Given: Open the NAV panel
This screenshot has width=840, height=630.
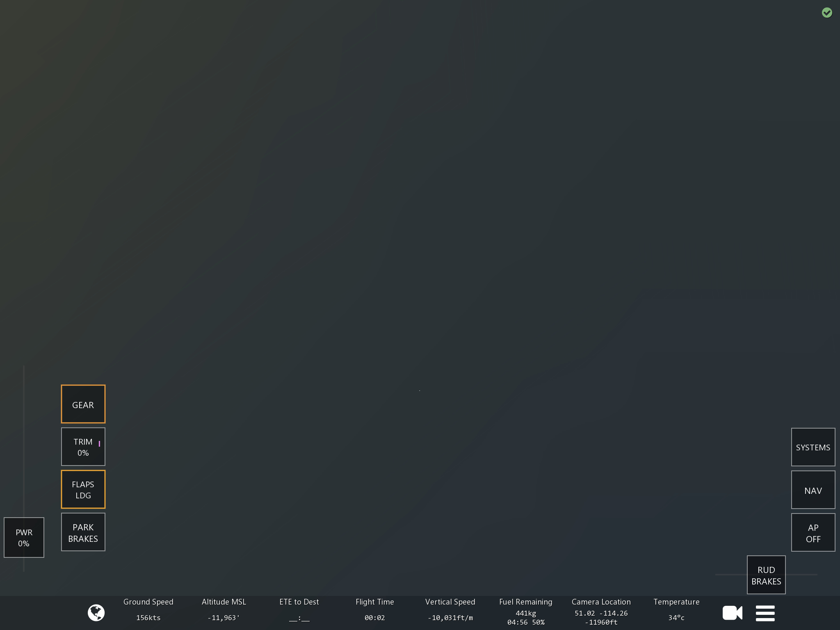Looking at the screenshot, I should (813, 490).
